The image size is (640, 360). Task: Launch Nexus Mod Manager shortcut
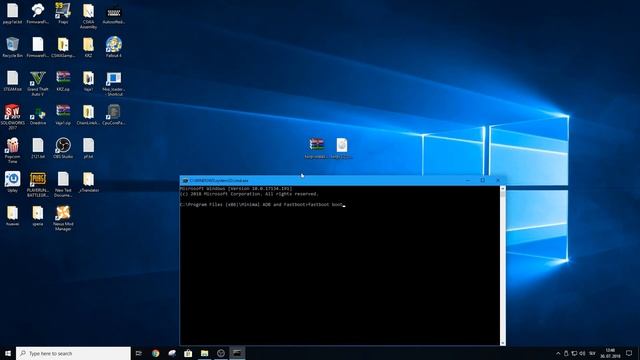63,218
